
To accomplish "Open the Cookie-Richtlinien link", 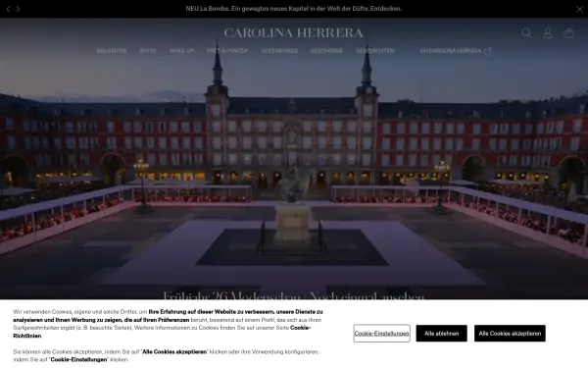I will pyautogui.click(x=300, y=328).
